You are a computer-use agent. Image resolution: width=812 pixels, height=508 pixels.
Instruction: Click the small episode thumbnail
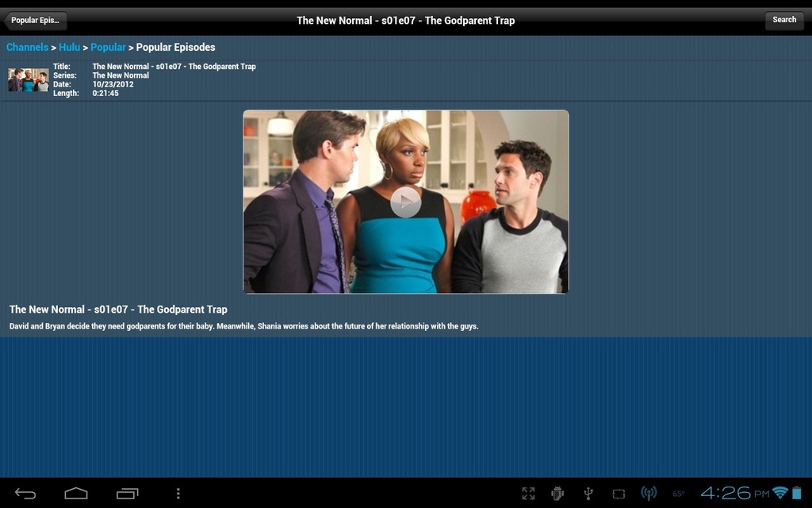[29, 80]
